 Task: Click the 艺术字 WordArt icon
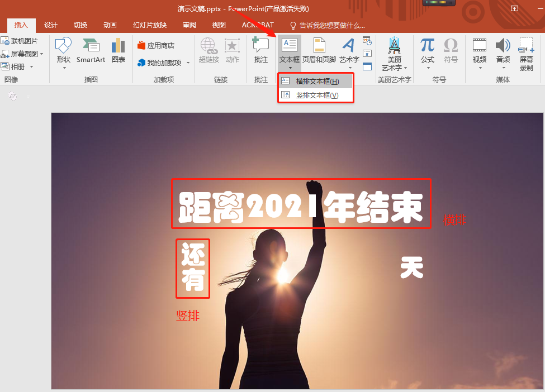coord(349,45)
